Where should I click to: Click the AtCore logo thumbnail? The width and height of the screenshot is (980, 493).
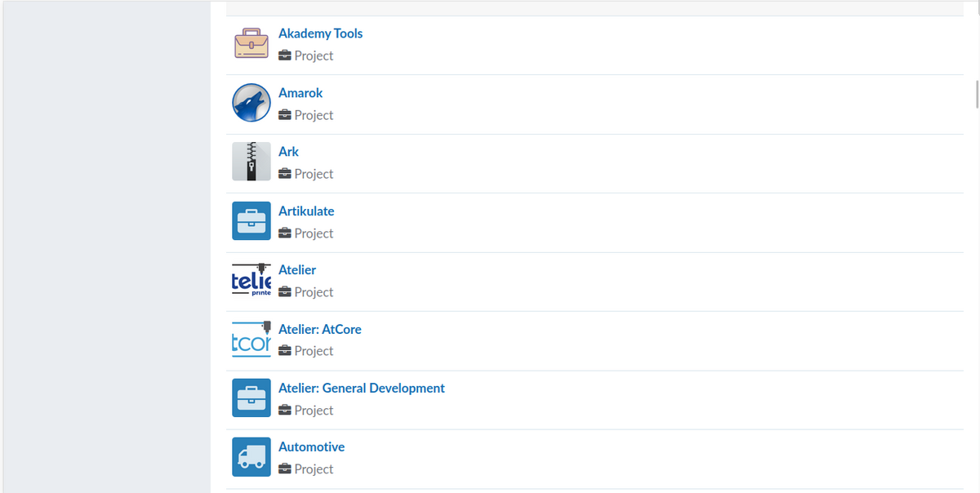[x=251, y=340]
